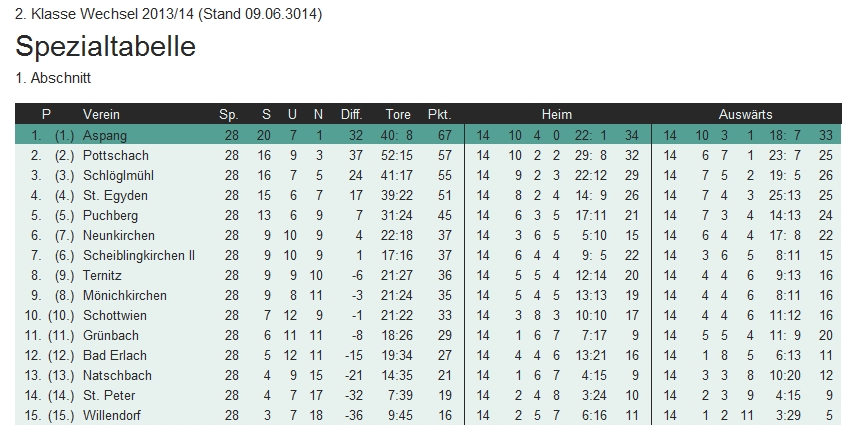Select the Neunkirchen team name
The image size is (856, 432).
coord(117,235)
